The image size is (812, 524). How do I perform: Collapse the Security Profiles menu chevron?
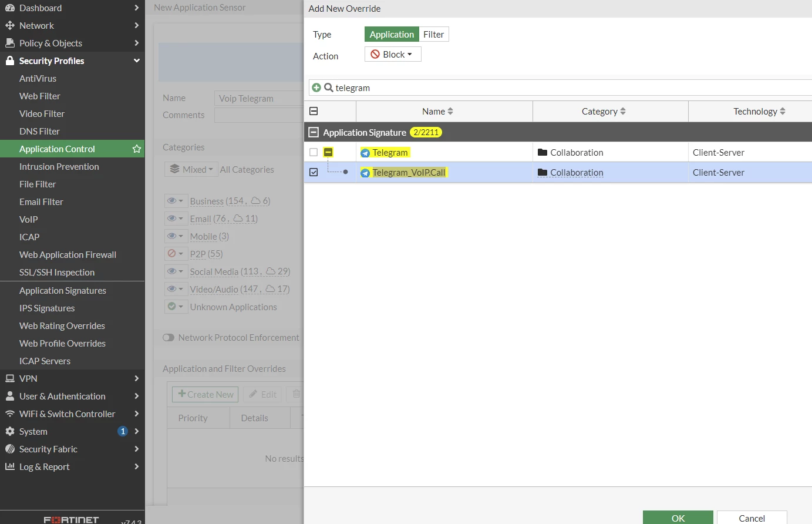(136, 61)
